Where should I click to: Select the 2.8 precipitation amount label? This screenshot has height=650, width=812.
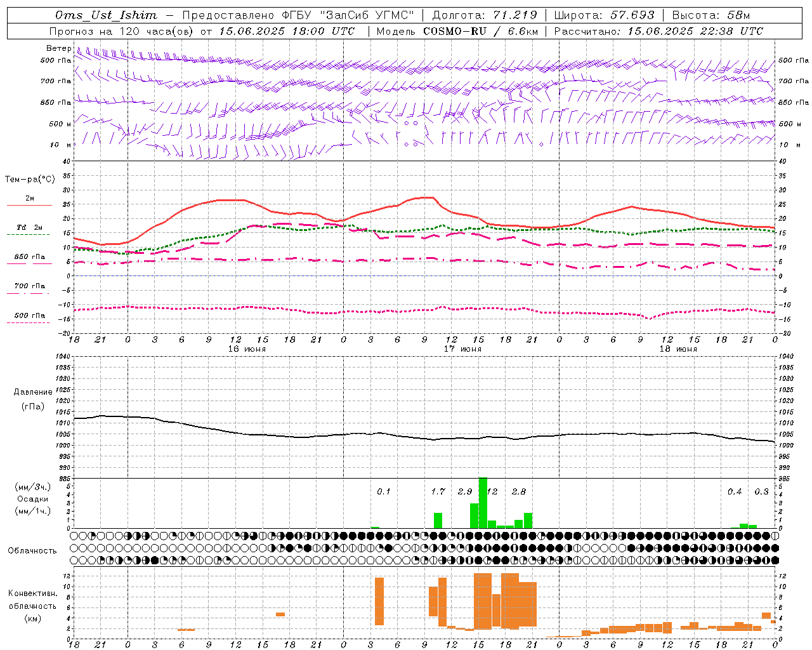click(519, 492)
